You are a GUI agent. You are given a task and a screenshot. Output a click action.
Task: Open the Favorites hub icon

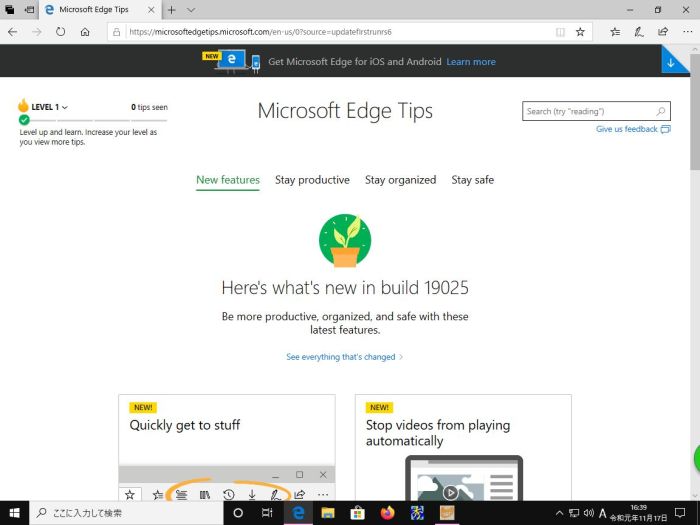click(615, 32)
